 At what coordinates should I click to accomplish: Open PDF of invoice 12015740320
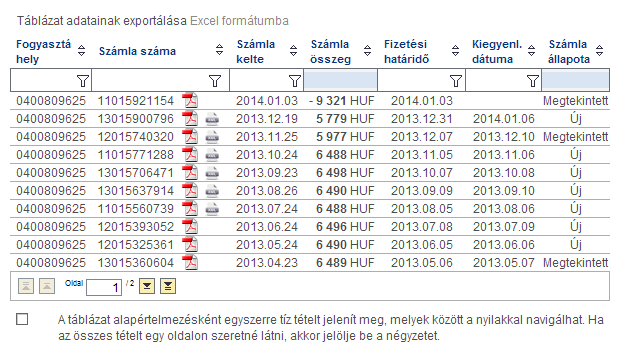tap(190, 136)
